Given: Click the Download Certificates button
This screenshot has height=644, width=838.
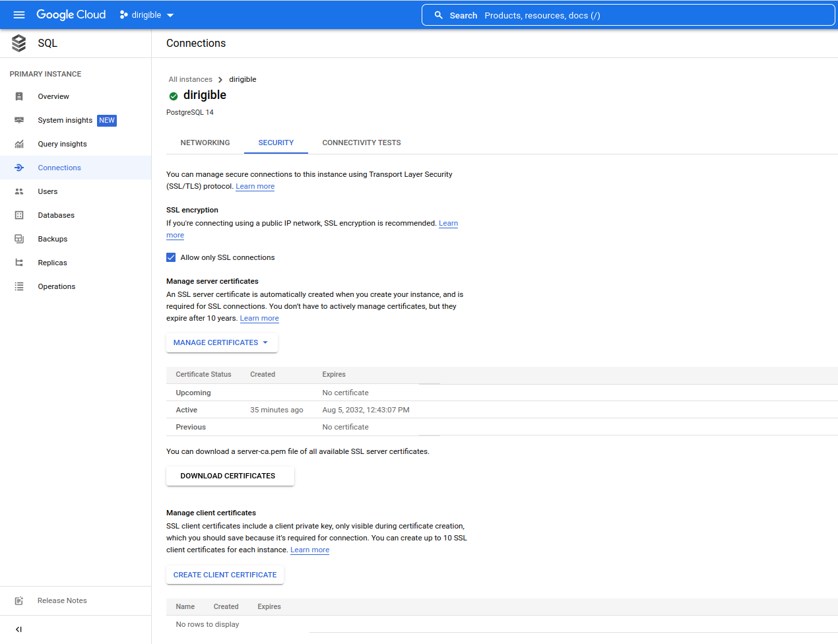Looking at the screenshot, I should 230,476.
